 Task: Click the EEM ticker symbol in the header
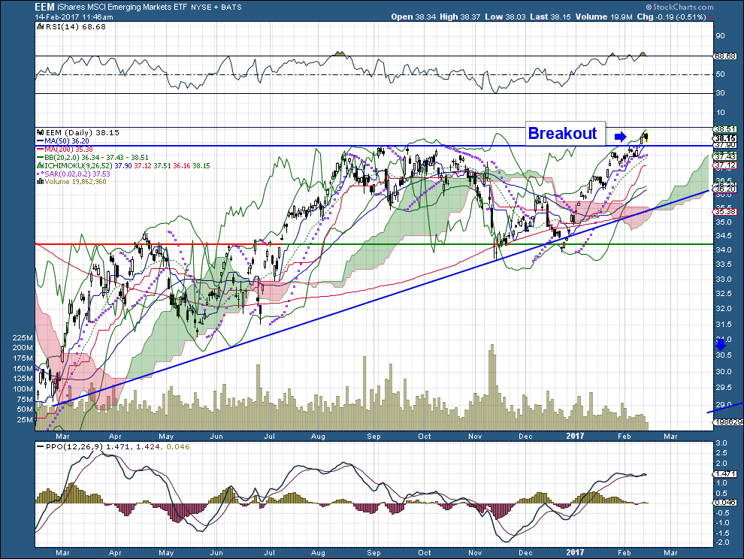click(44, 7)
